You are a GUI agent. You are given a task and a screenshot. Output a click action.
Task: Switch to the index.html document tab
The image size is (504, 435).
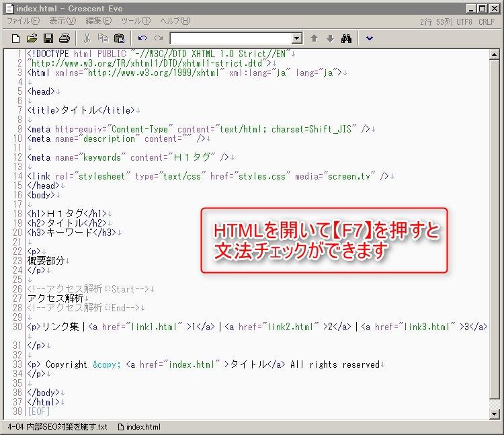pos(139,427)
